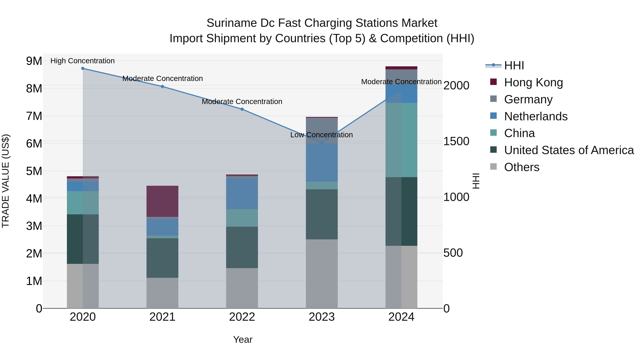Screen dimensions: 644x362
Task: Toggle the China legend entry
Action: (513, 133)
